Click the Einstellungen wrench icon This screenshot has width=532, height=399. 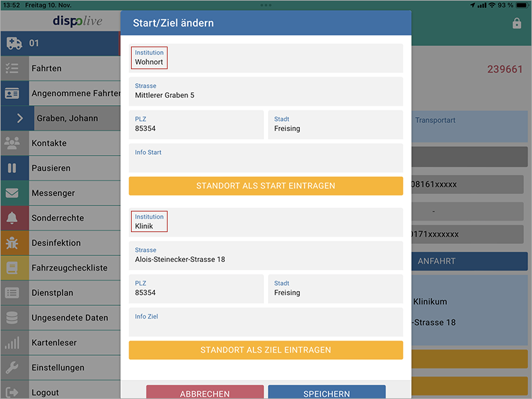pyautogui.click(x=12, y=368)
